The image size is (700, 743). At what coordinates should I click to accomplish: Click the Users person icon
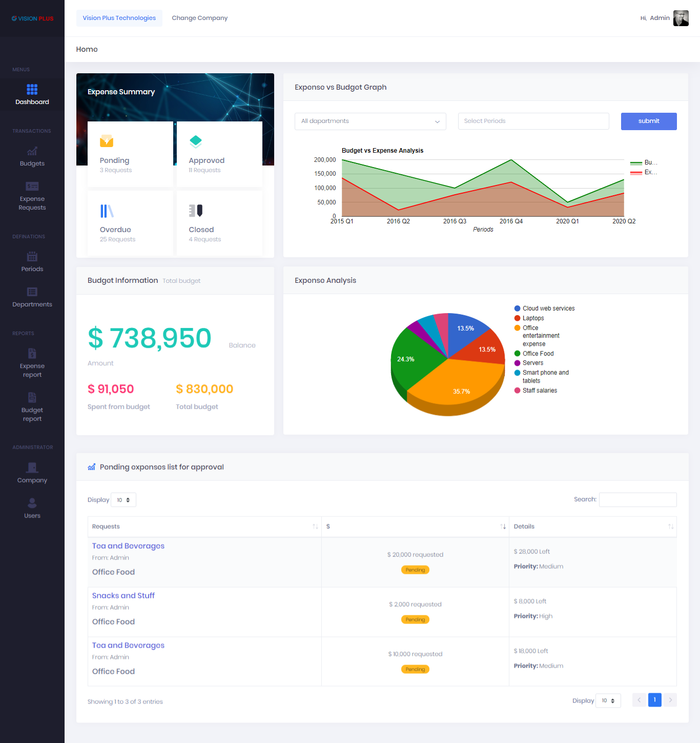pyautogui.click(x=32, y=503)
